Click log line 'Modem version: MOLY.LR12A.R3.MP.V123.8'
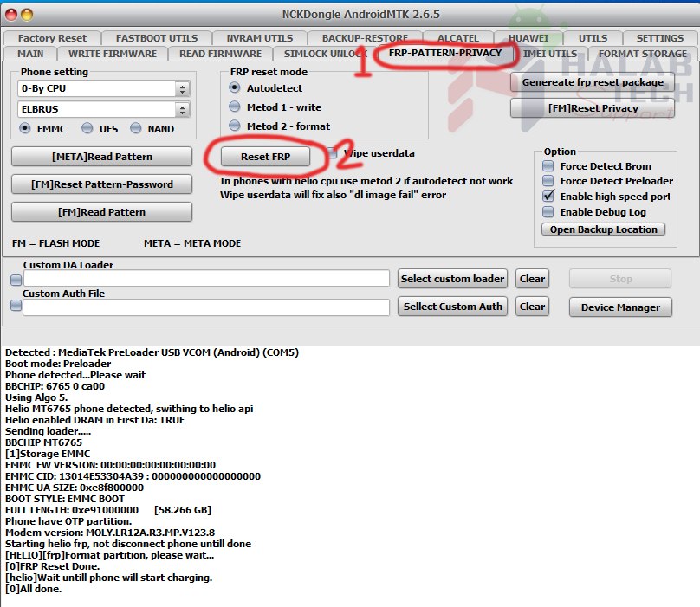Viewport: 700px width, 607px height. coord(110,533)
